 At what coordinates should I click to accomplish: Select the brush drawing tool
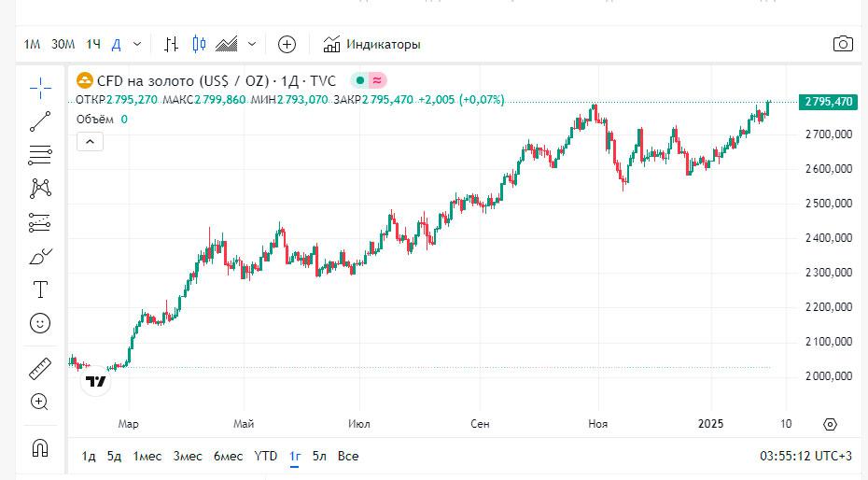coord(40,256)
